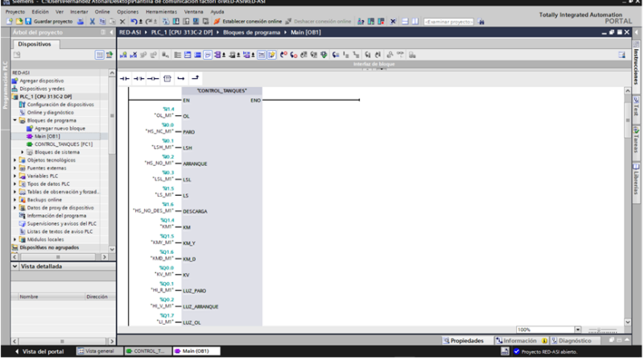Click Online y diagnóstico item
This screenshot has height=361, width=644.
[50, 113]
